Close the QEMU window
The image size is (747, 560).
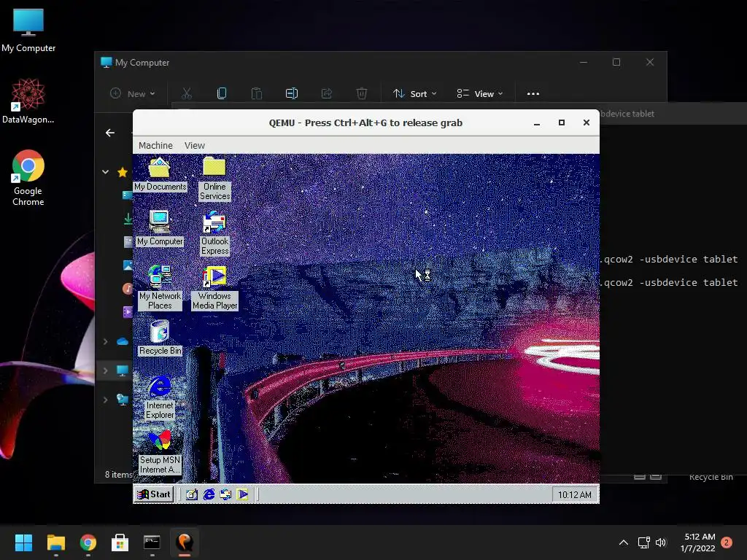click(x=587, y=122)
